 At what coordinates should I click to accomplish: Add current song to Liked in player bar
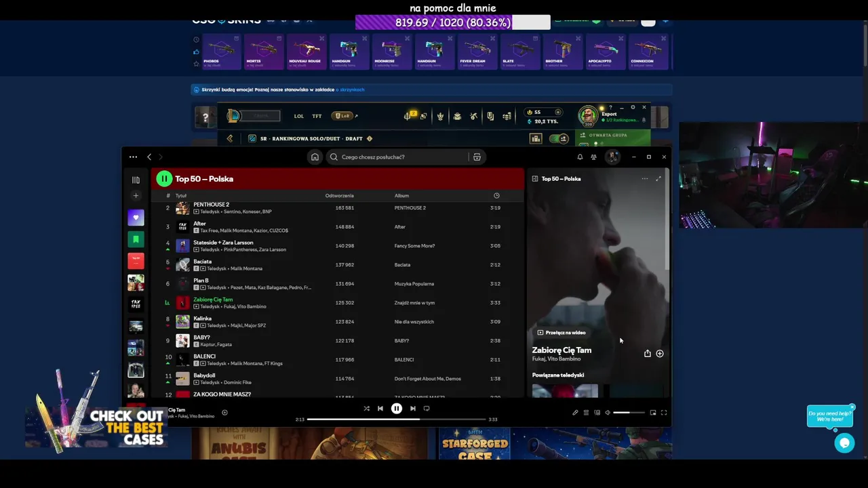pyautogui.click(x=224, y=413)
